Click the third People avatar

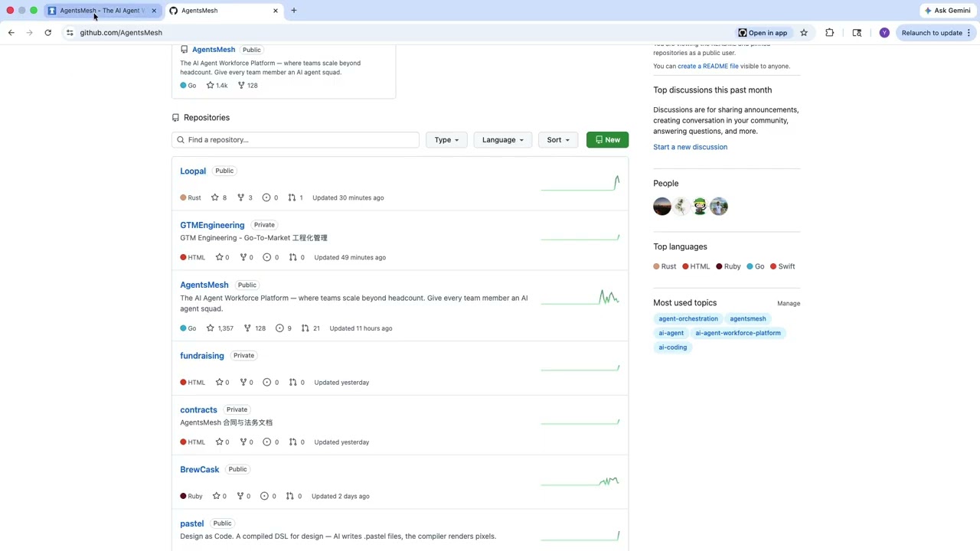tap(700, 207)
